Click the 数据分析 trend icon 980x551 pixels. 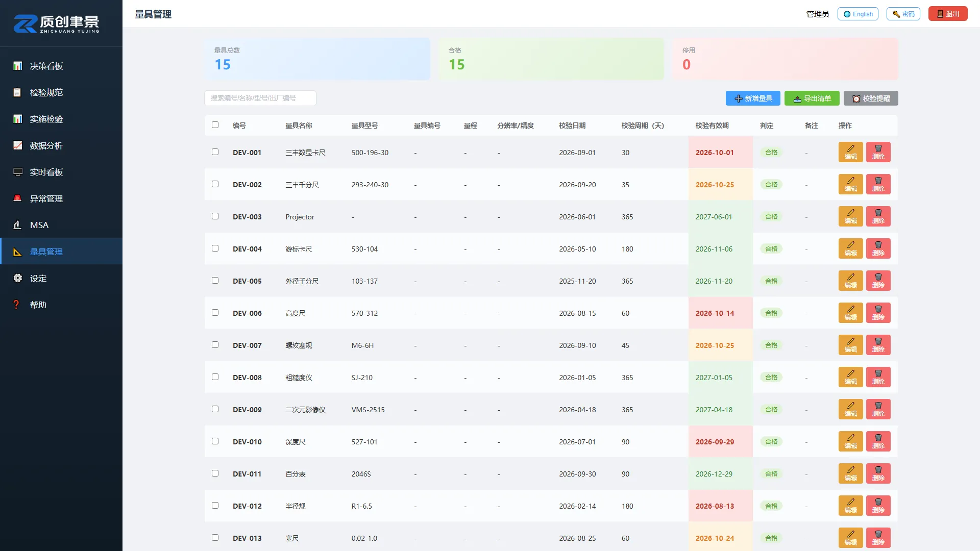[x=17, y=145]
